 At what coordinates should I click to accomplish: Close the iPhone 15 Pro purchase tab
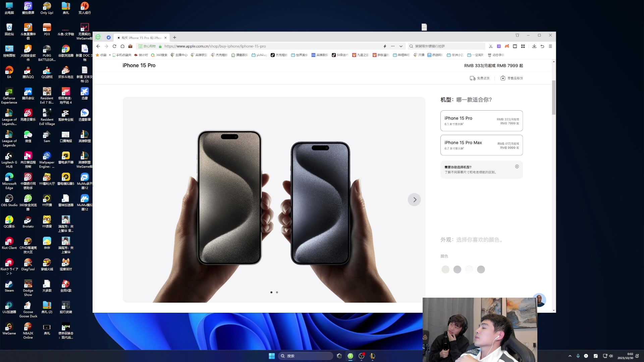[x=165, y=38]
